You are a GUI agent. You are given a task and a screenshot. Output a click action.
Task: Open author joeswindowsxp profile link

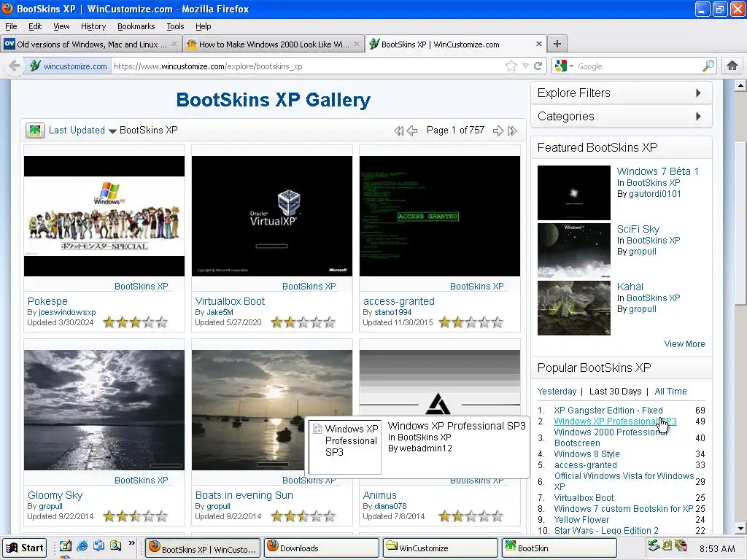pyautogui.click(x=67, y=312)
